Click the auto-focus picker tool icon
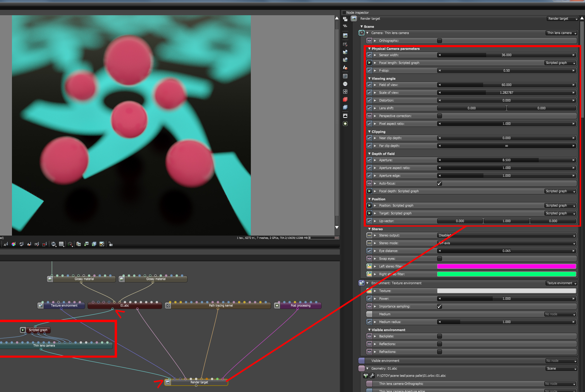585x392 pixels. (x=6, y=244)
